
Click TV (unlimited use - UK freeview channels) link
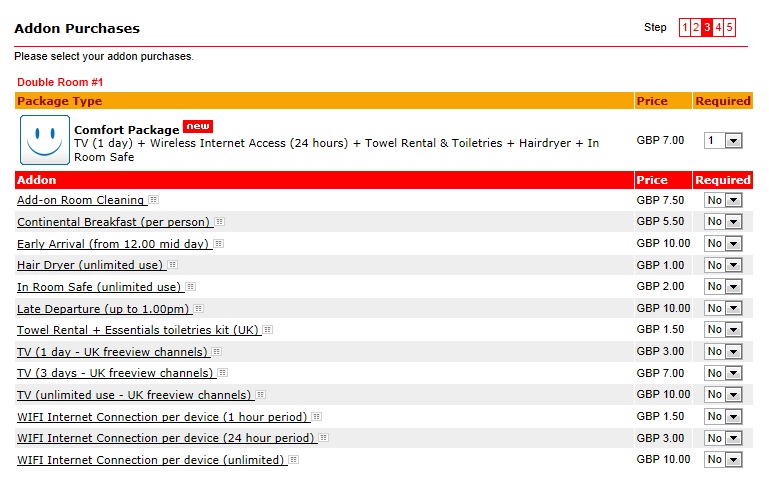coord(133,395)
